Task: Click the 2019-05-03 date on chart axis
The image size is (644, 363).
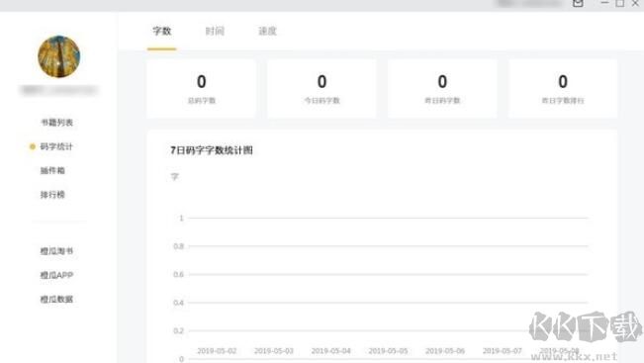Action: pos(274,351)
